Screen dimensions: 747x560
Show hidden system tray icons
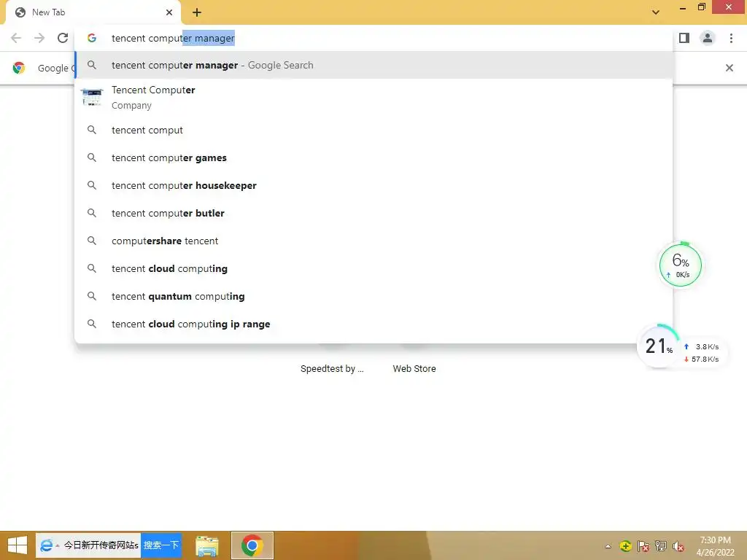tap(608, 546)
